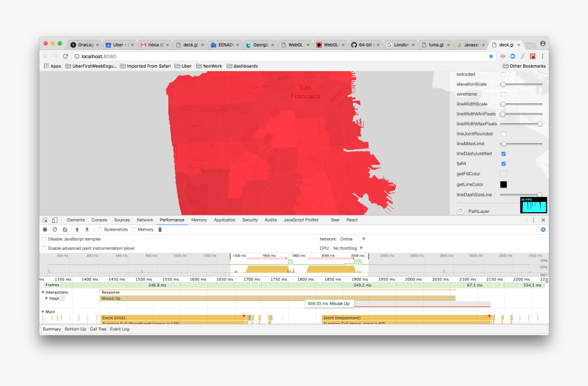Open the Bottom-Up tab
The image size is (588, 386).
pos(75,329)
